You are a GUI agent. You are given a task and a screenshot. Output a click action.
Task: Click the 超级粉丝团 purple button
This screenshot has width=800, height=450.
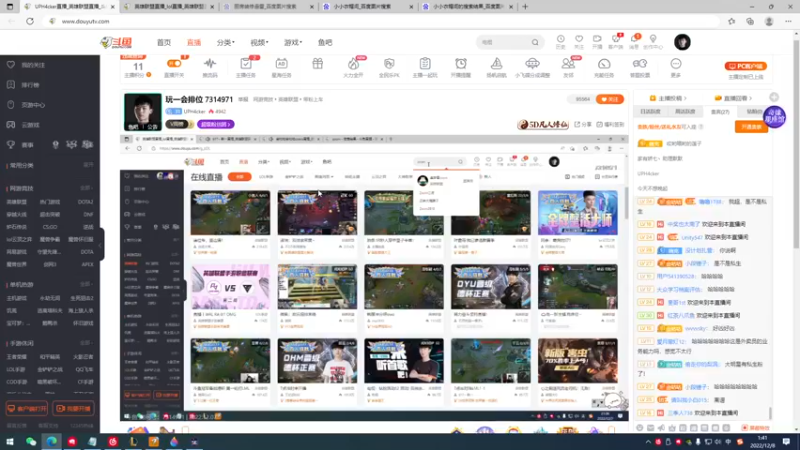[x=216, y=124]
